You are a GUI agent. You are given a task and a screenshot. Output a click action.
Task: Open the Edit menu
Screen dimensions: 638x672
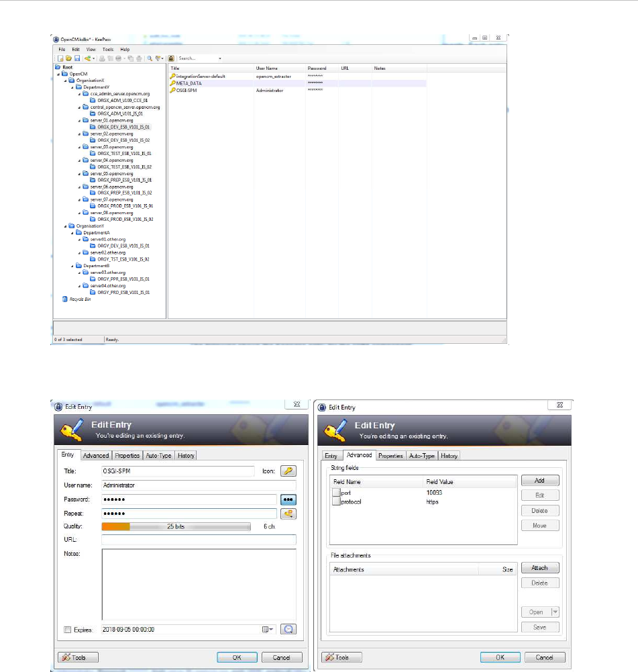pos(76,49)
